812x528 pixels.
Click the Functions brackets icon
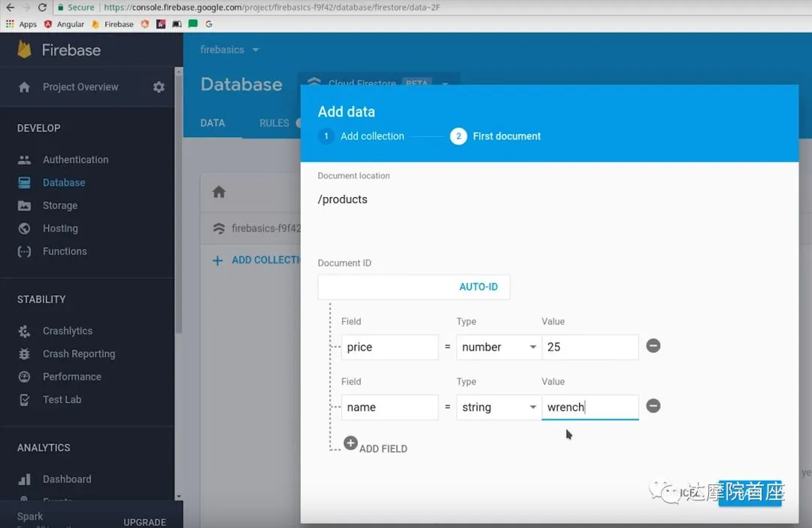click(24, 251)
